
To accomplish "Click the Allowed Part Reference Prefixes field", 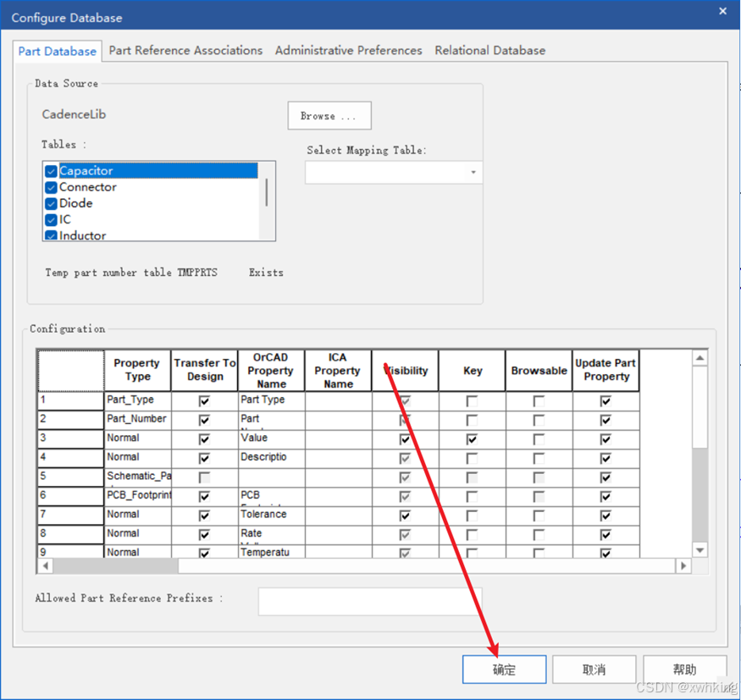I will (x=370, y=601).
